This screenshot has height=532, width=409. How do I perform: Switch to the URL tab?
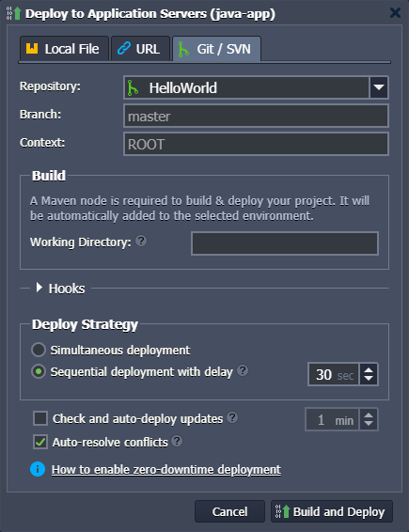pyautogui.click(x=140, y=49)
